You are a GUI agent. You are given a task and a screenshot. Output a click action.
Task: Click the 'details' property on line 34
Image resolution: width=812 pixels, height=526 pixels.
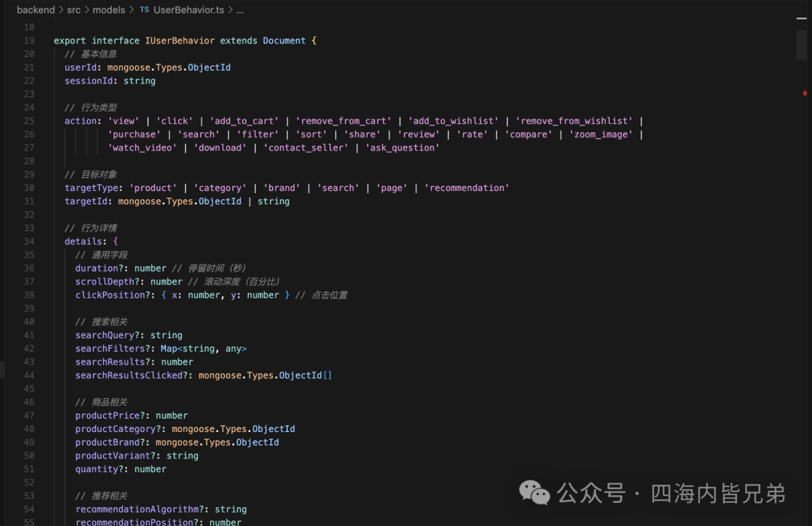83,241
